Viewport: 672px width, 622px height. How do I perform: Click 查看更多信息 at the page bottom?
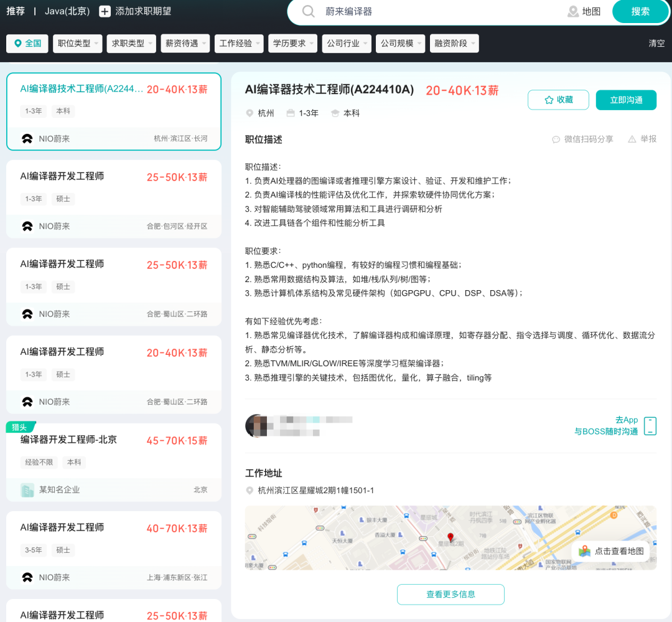click(x=450, y=595)
